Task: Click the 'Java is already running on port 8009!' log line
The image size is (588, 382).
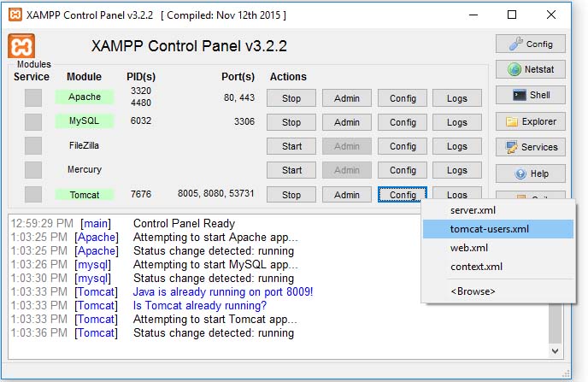Action: [x=223, y=291]
